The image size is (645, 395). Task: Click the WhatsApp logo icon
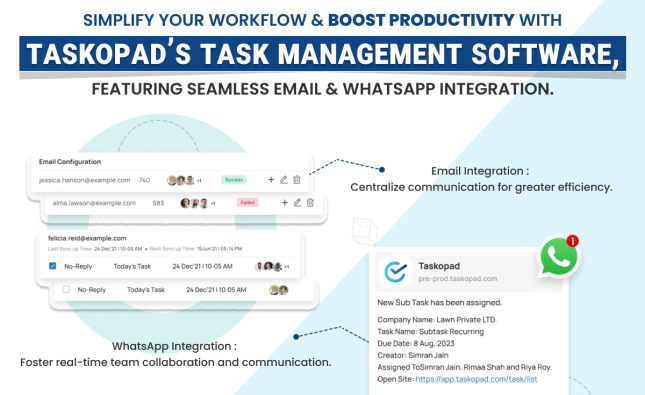click(558, 256)
